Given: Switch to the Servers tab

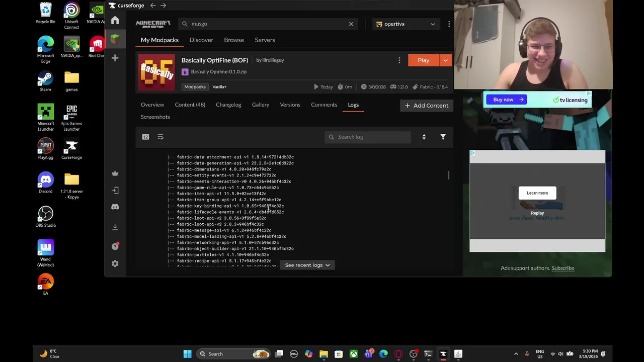Looking at the screenshot, I should [265, 40].
